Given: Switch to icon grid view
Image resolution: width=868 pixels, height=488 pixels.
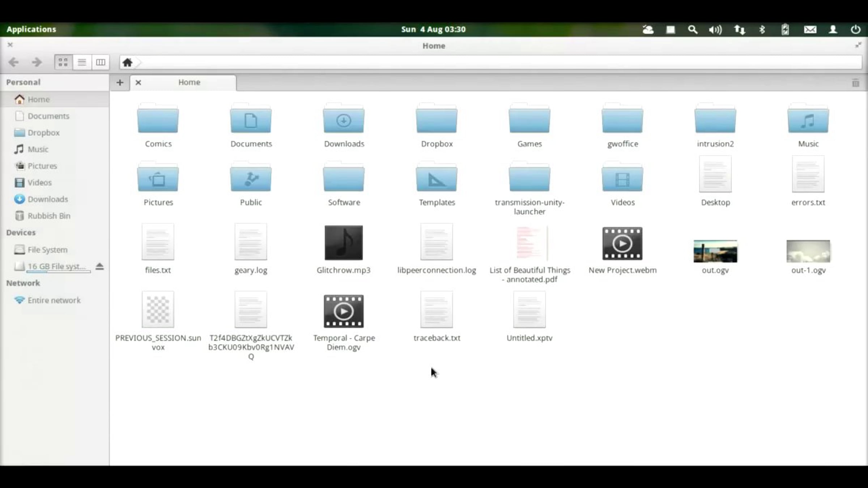Looking at the screenshot, I should [x=63, y=62].
